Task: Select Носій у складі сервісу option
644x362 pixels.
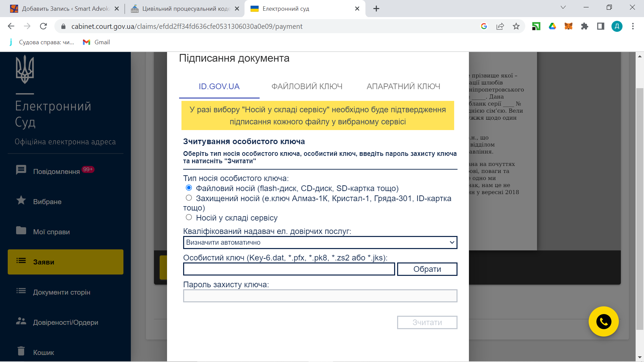Action: point(189,217)
